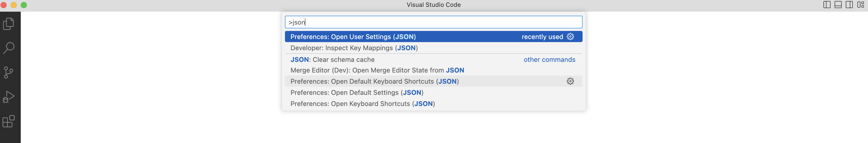The height and width of the screenshot is (143, 868).
Task: Click the command palette search input
Action: 433,22
